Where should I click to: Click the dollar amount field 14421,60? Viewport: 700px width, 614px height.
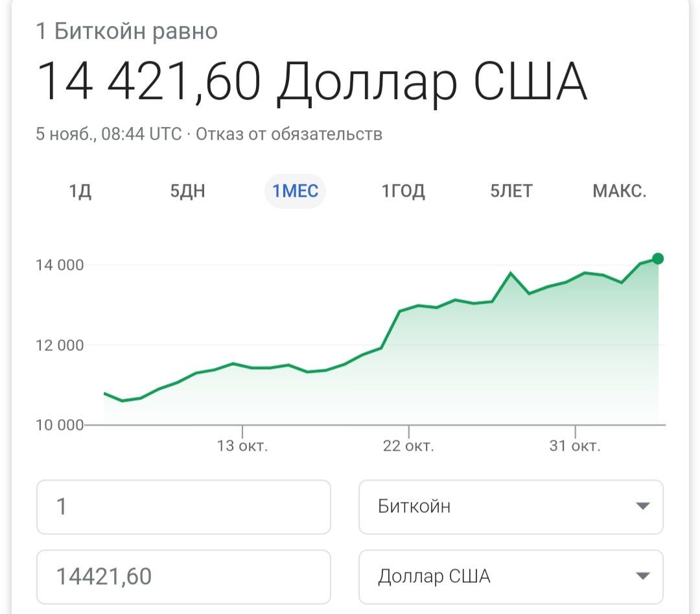click(x=183, y=576)
